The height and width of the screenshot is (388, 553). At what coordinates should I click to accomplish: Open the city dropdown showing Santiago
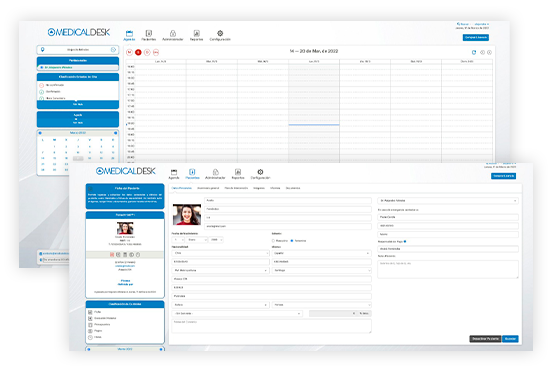click(321, 270)
